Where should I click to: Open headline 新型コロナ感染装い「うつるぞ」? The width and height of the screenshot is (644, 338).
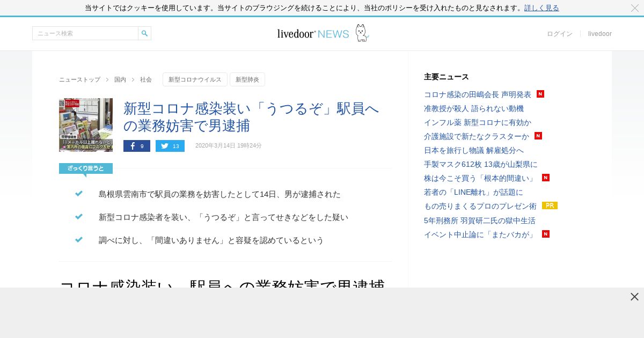click(x=251, y=117)
